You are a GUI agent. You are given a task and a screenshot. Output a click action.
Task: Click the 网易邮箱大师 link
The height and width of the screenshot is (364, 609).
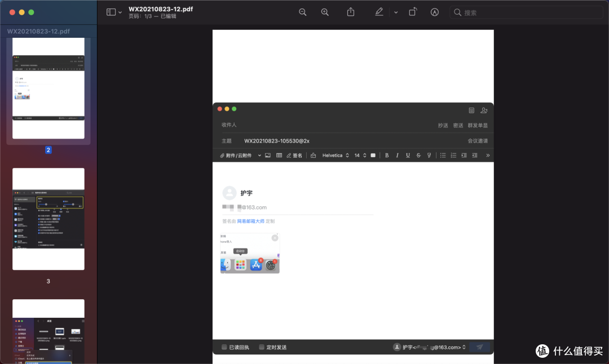click(x=250, y=221)
